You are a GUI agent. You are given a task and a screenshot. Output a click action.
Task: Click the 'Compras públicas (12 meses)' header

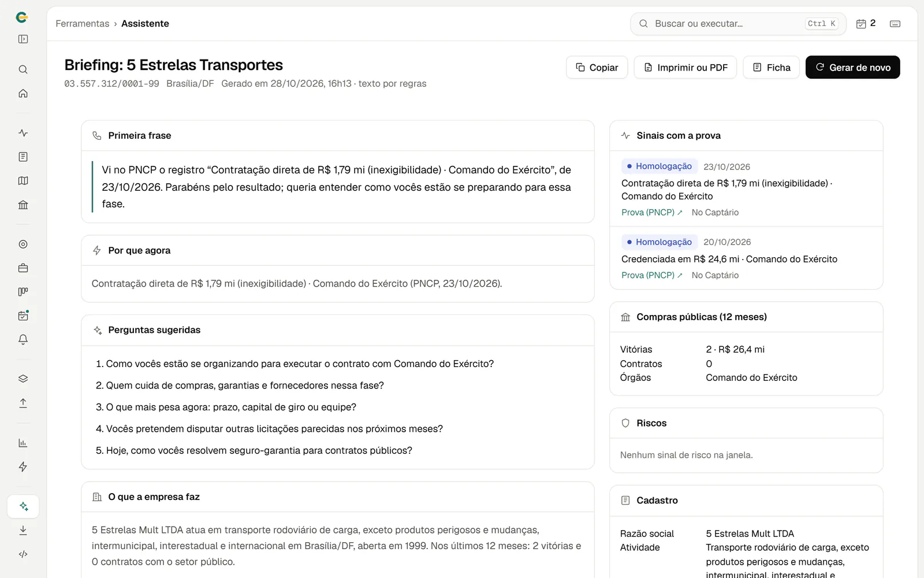746,317
